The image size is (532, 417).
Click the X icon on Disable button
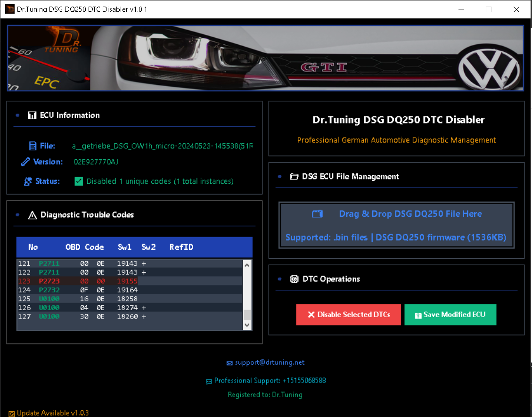(x=311, y=315)
